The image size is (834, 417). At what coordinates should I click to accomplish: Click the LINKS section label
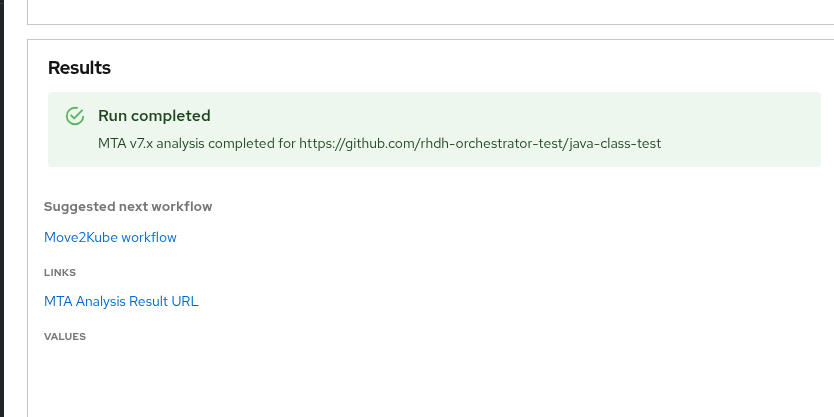click(60, 272)
